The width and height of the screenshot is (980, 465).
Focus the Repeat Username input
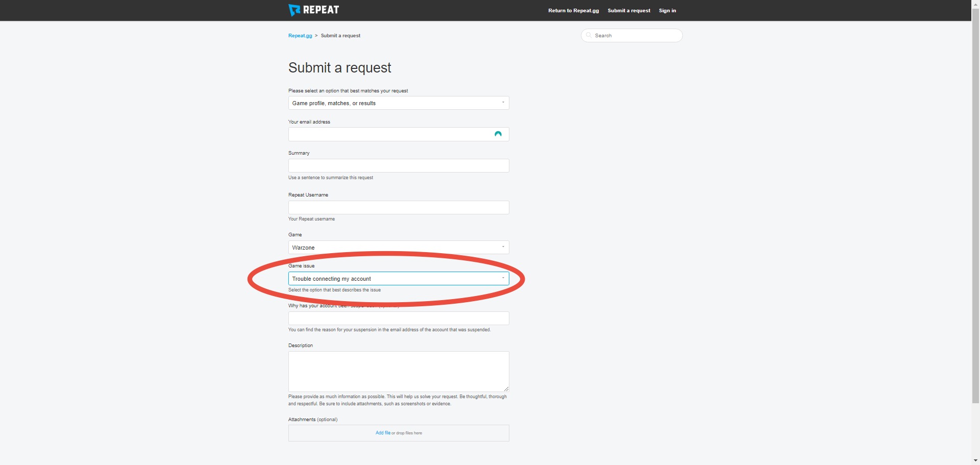[398, 208]
